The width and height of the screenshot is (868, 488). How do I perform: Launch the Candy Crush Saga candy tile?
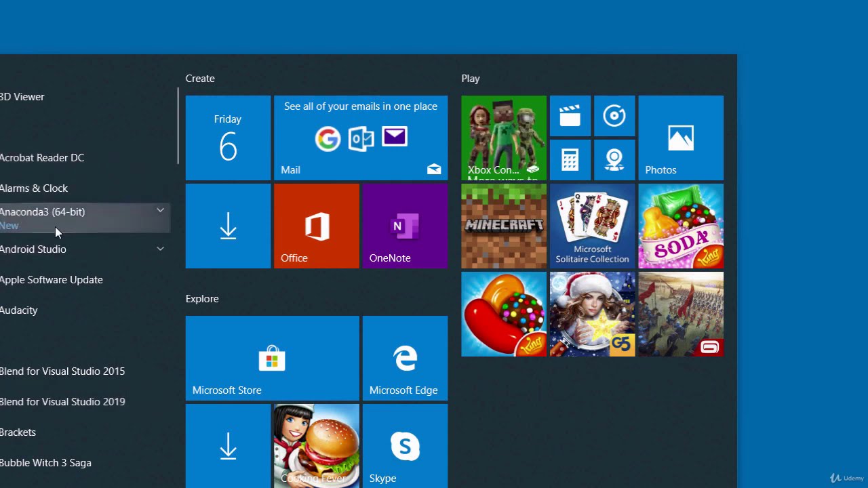click(504, 314)
